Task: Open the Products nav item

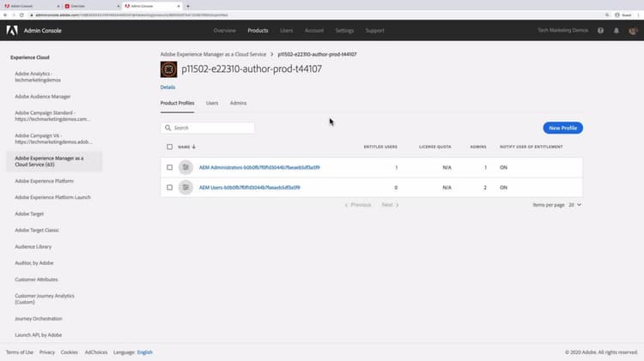Action: pyautogui.click(x=258, y=30)
